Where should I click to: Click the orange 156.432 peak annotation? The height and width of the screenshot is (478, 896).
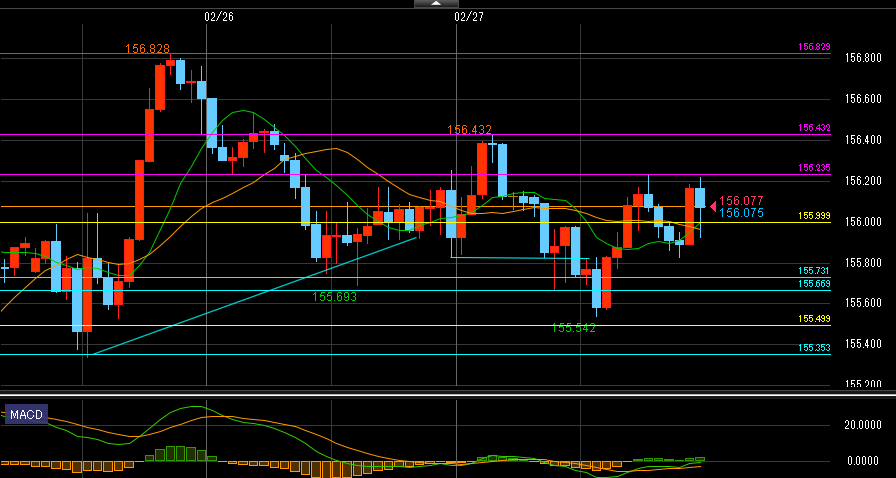469,130
